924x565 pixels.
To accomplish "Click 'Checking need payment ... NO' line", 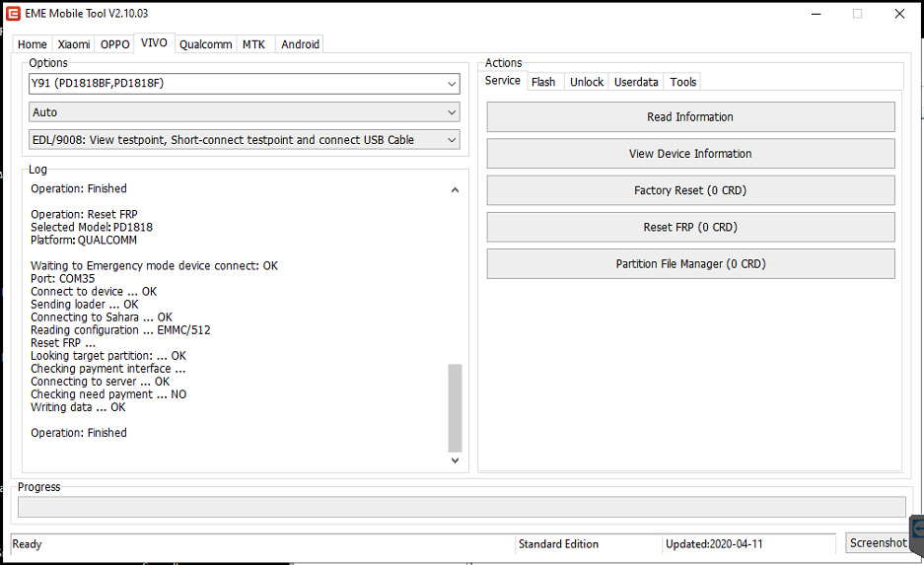I will coord(108,394).
